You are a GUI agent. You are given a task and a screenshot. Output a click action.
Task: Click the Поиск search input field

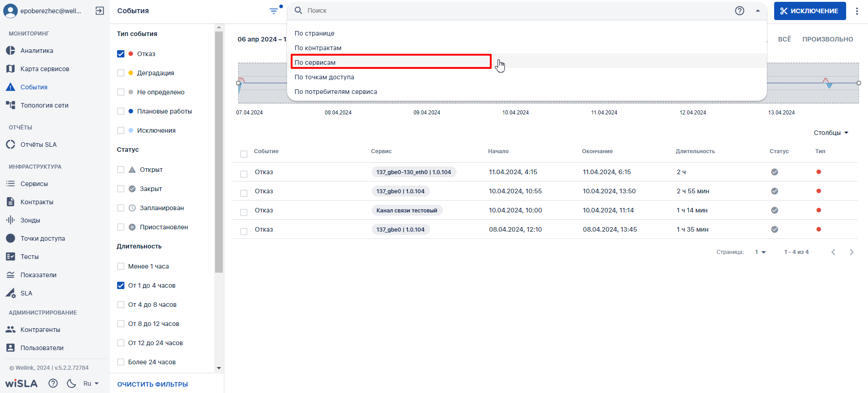coord(518,10)
